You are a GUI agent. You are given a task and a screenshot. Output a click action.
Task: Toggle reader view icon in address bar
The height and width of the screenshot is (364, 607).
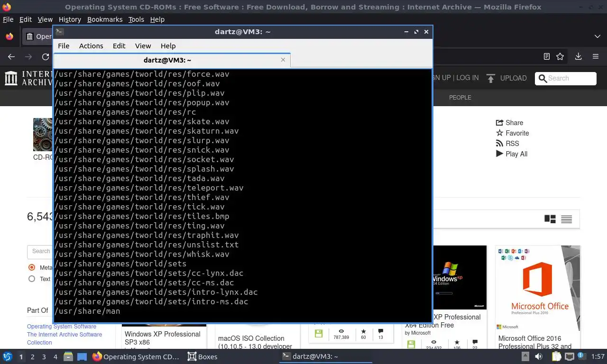tap(546, 56)
